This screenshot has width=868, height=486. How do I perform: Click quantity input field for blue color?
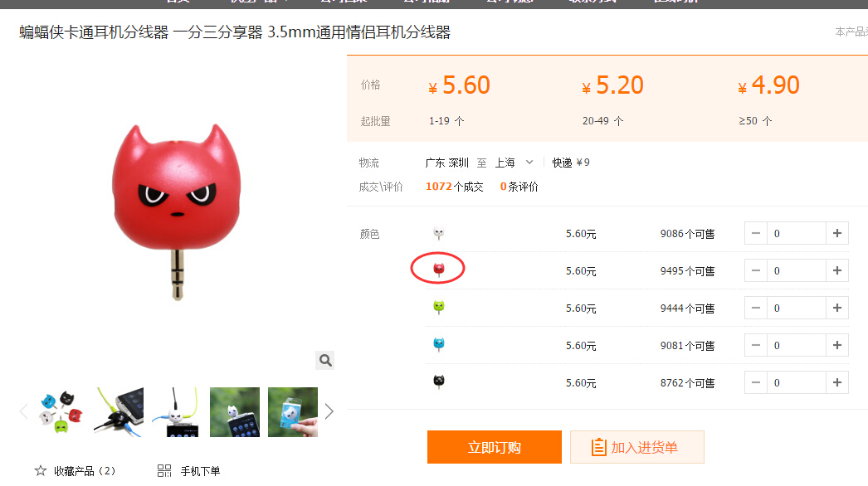click(x=796, y=346)
